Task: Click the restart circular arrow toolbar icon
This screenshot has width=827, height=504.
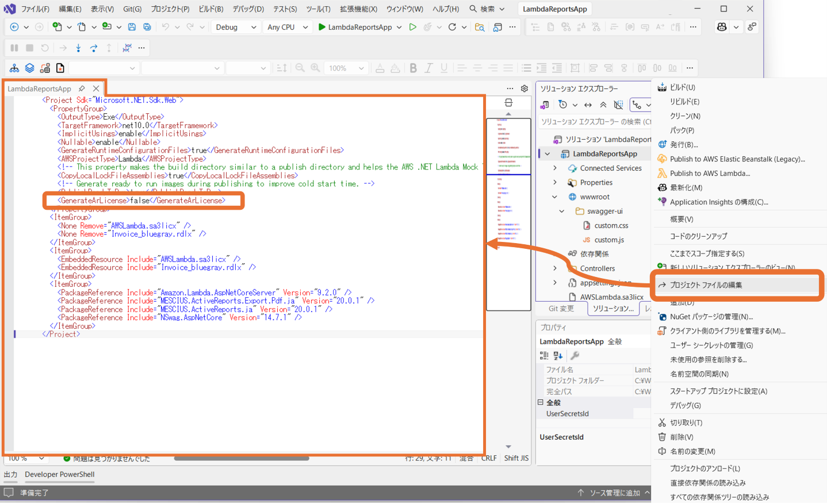Action: coord(452,27)
